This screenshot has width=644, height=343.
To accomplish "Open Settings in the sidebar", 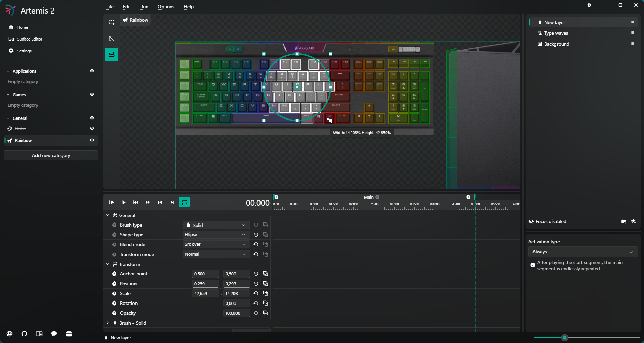I will (x=24, y=51).
